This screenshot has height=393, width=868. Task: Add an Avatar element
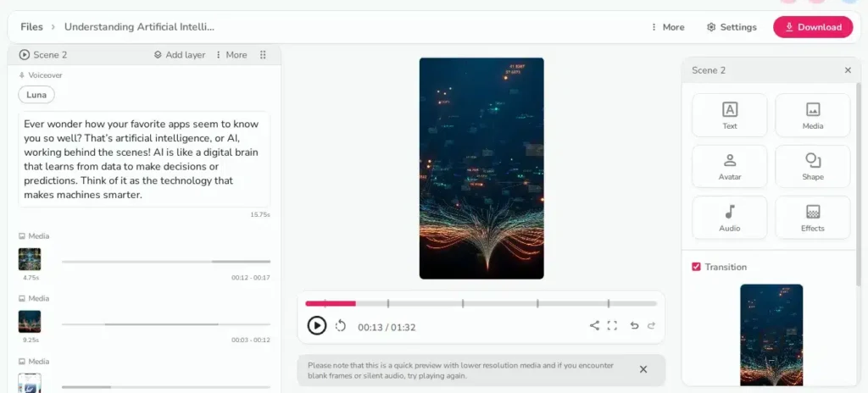[x=730, y=166]
